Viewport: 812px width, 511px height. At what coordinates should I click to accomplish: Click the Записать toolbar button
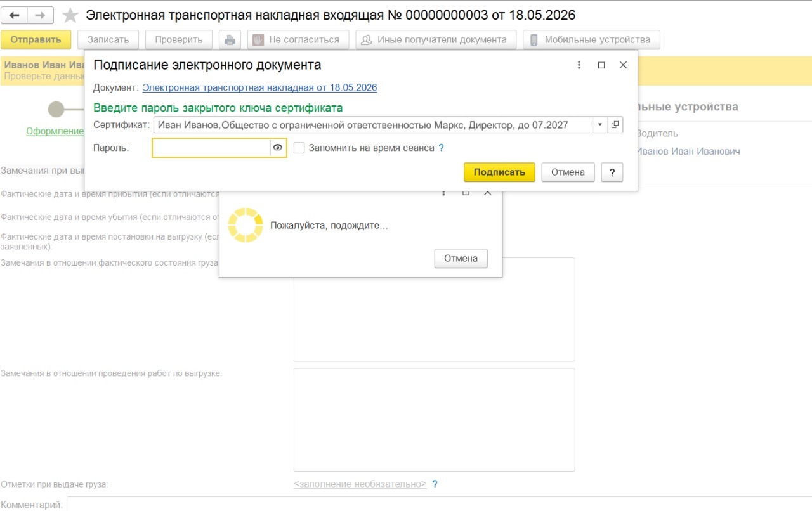click(108, 39)
